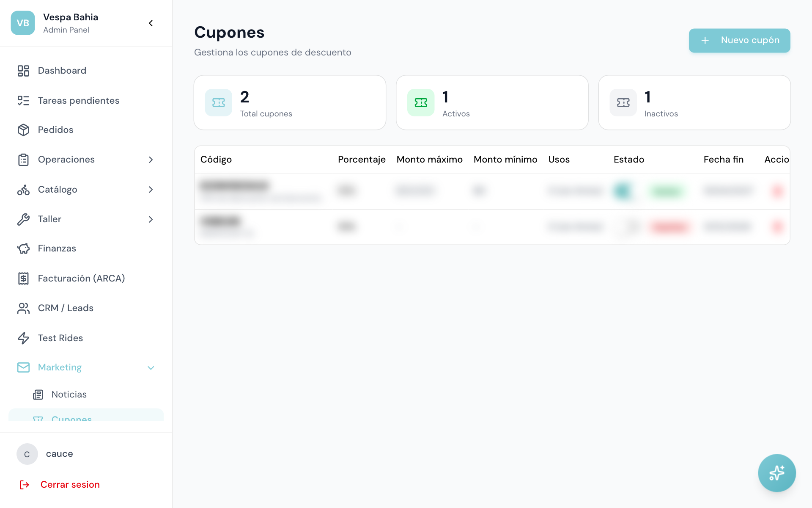Screen dimensions: 812x508
Task: Open Noticias under Marketing
Action: (86, 395)
